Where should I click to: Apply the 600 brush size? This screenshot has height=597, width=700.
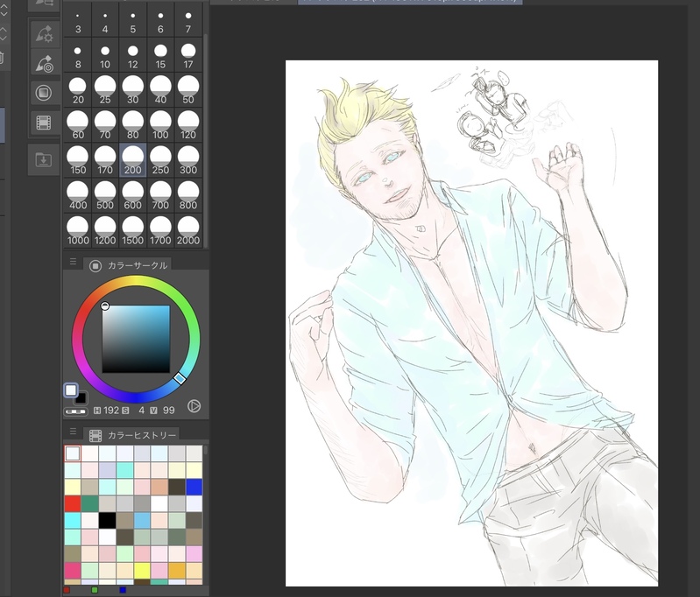(x=132, y=195)
